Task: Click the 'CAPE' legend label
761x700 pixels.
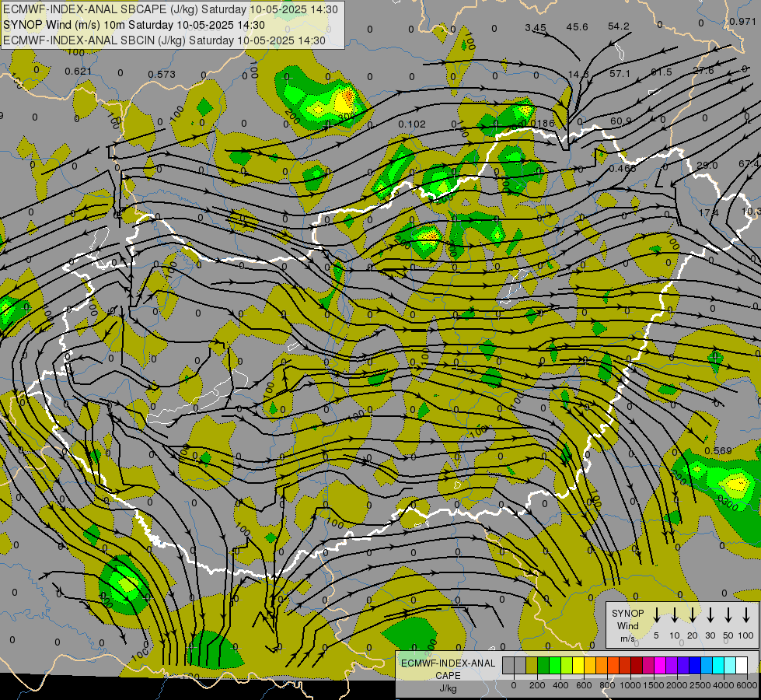Action: [448, 676]
